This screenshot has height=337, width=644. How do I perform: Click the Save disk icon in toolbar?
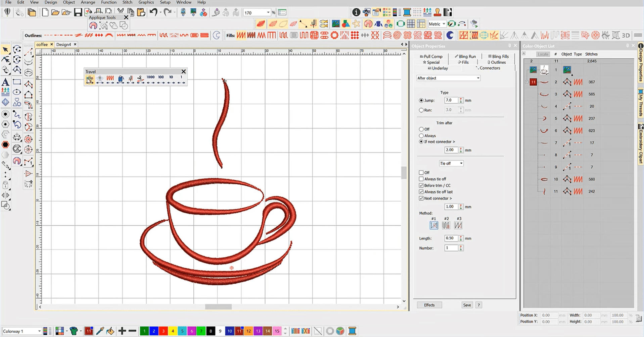[x=78, y=13]
